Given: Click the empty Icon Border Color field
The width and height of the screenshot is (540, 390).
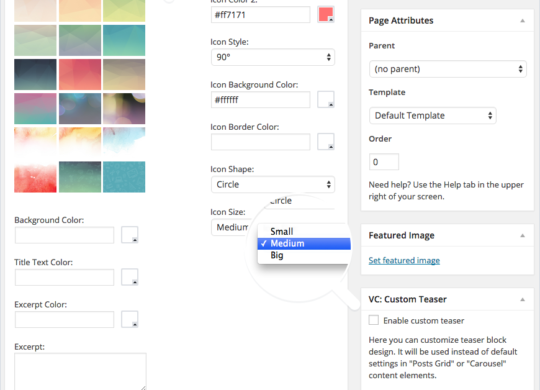Looking at the screenshot, I should pyautogui.click(x=260, y=142).
